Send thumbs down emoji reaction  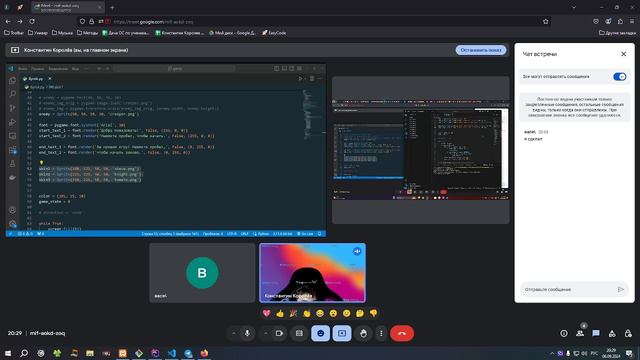tap(373, 313)
